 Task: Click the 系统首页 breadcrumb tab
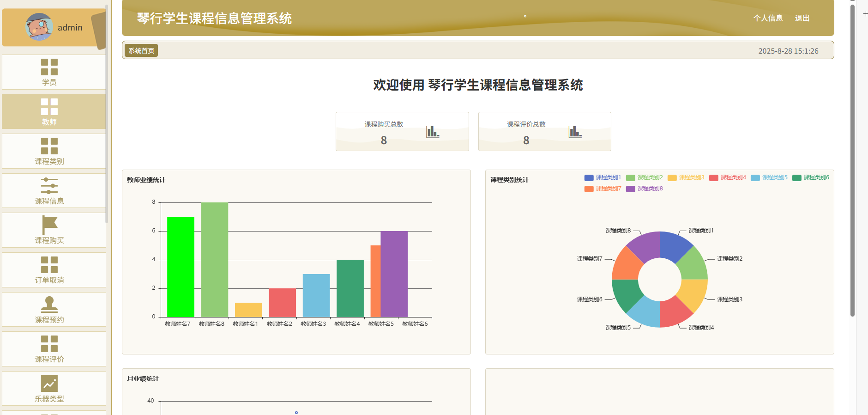click(141, 50)
